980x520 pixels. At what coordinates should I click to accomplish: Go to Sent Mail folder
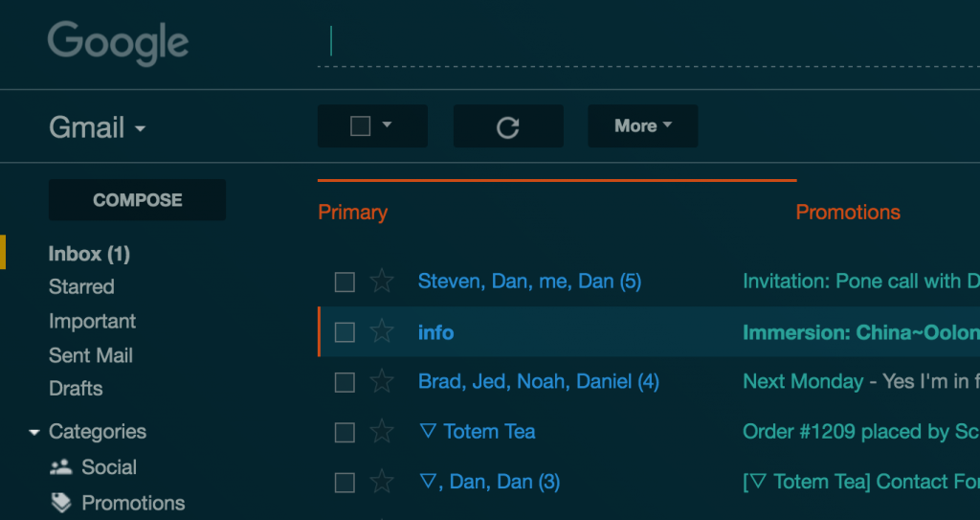coord(91,355)
